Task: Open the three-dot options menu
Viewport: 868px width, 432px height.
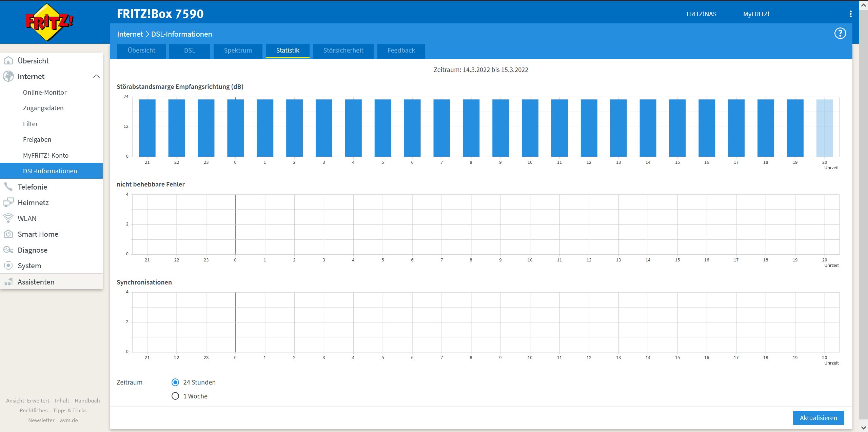Action: (x=850, y=14)
